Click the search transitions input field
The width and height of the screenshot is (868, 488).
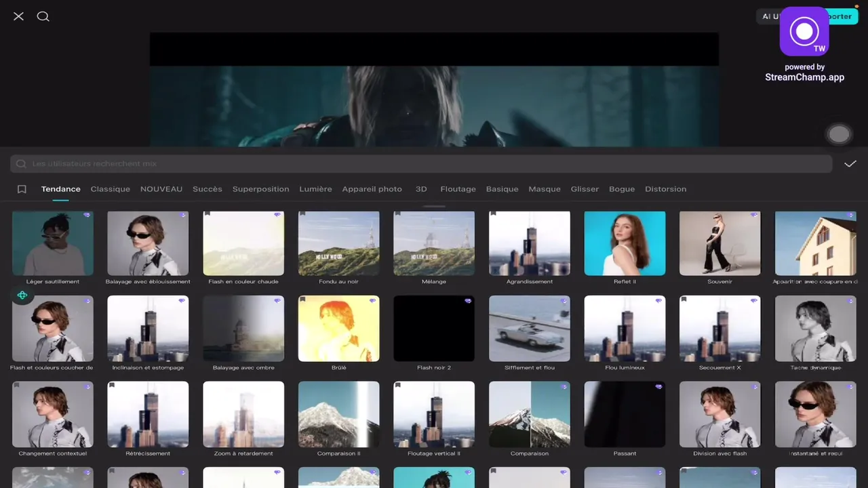pos(421,163)
